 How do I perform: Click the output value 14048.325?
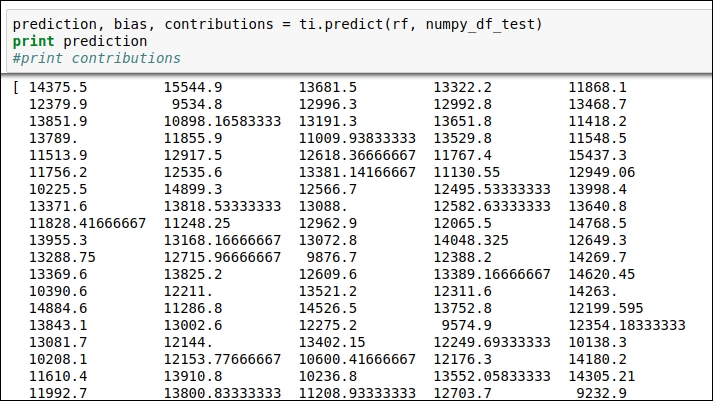pos(471,240)
